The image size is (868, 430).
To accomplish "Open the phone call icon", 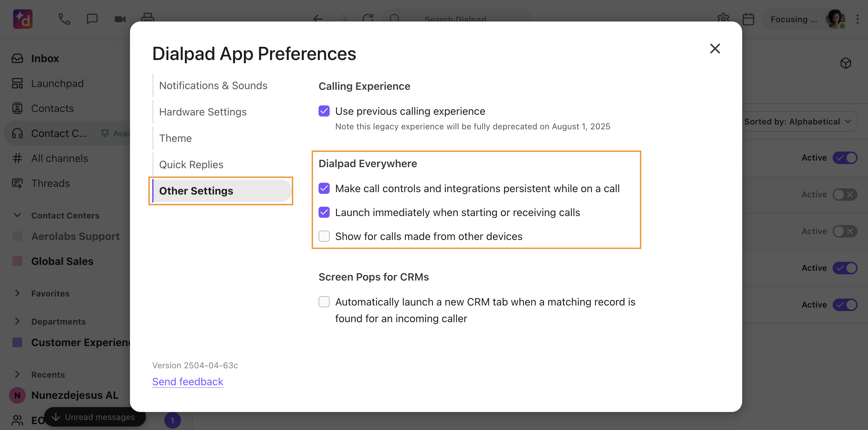I will (64, 19).
